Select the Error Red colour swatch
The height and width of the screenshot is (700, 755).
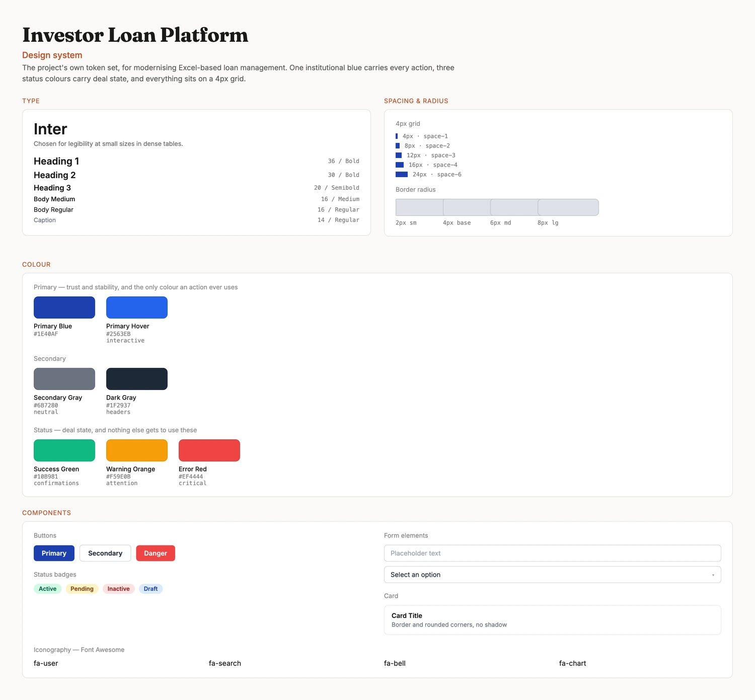pyautogui.click(x=209, y=450)
